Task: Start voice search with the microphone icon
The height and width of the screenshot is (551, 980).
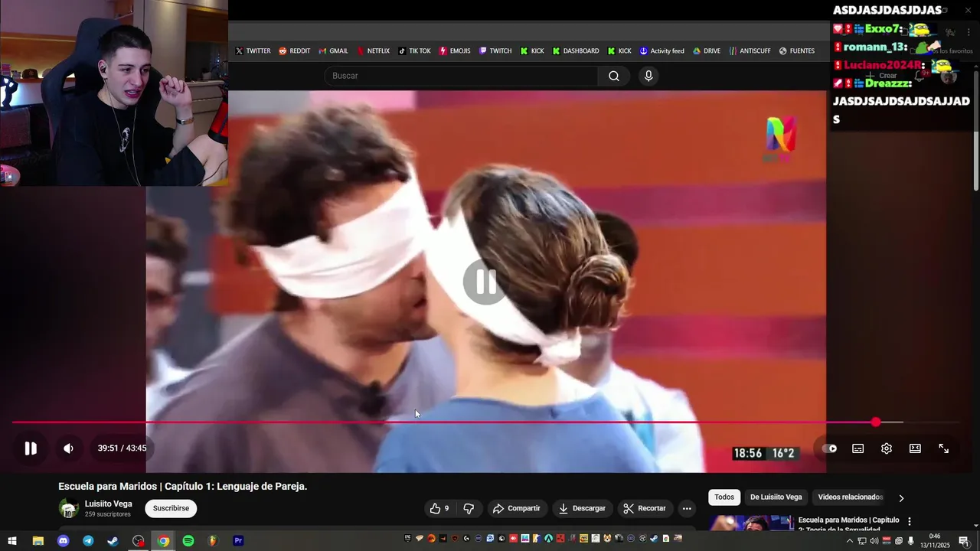Action: coord(648,76)
